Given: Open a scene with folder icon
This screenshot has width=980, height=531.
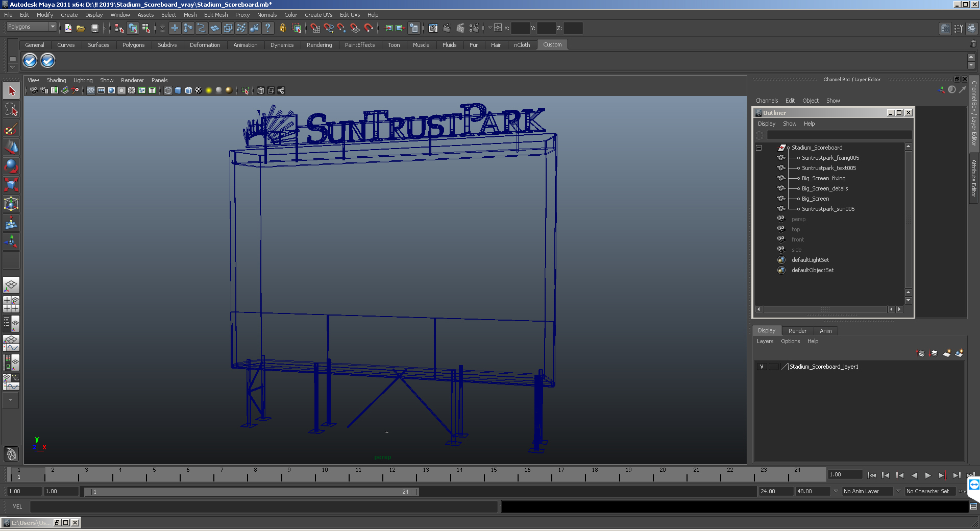Looking at the screenshot, I should pos(81,28).
